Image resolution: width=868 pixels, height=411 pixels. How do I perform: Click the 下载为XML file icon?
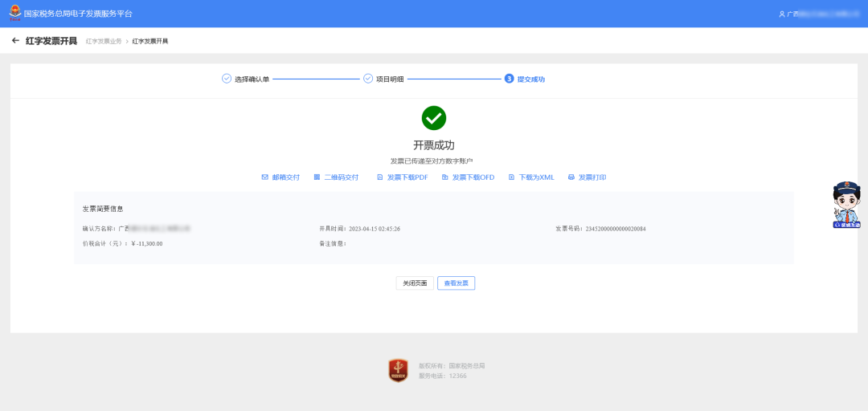(511, 177)
